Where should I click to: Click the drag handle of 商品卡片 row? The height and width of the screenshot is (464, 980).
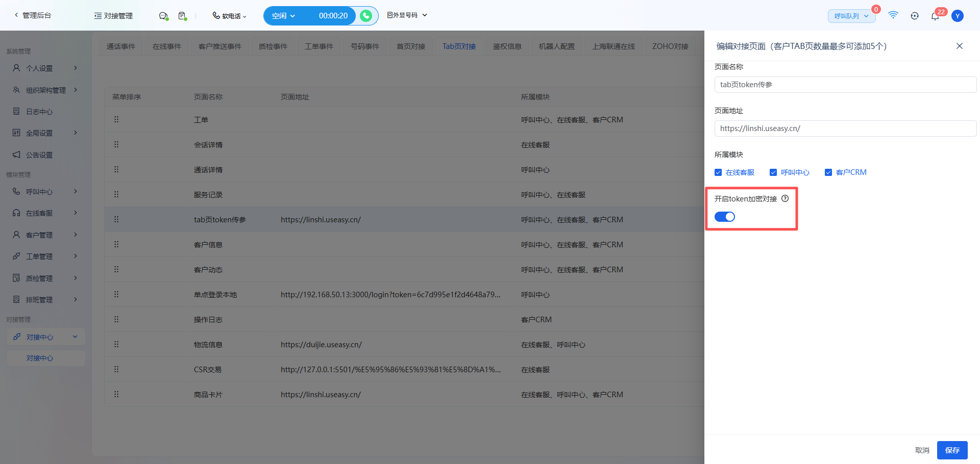pos(116,394)
